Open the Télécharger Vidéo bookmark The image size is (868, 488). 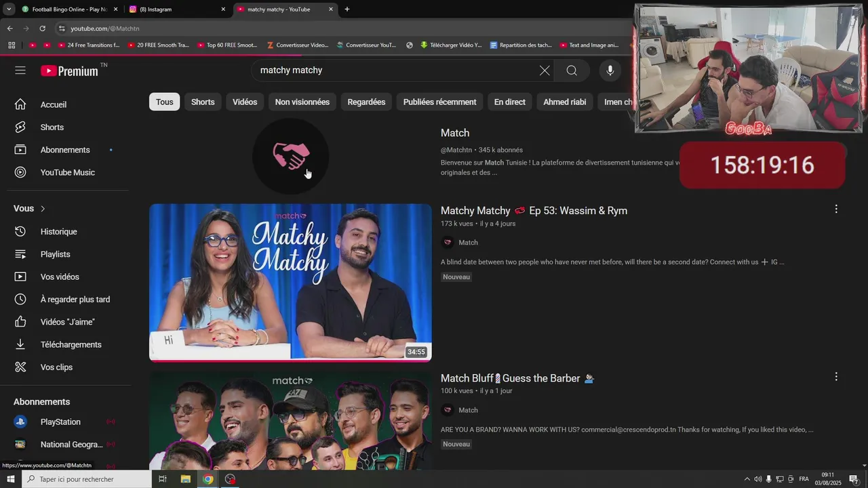click(x=451, y=45)
